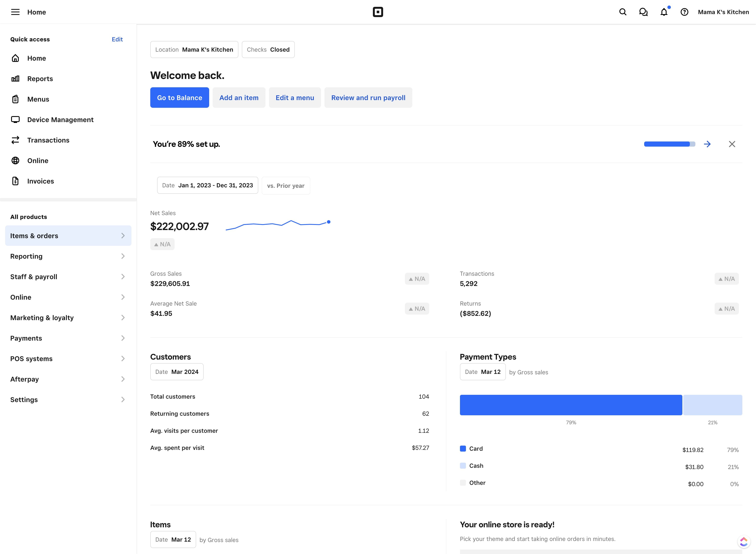Open the messages chat icon
Screen dimensions: 756x554
point(643,12)
